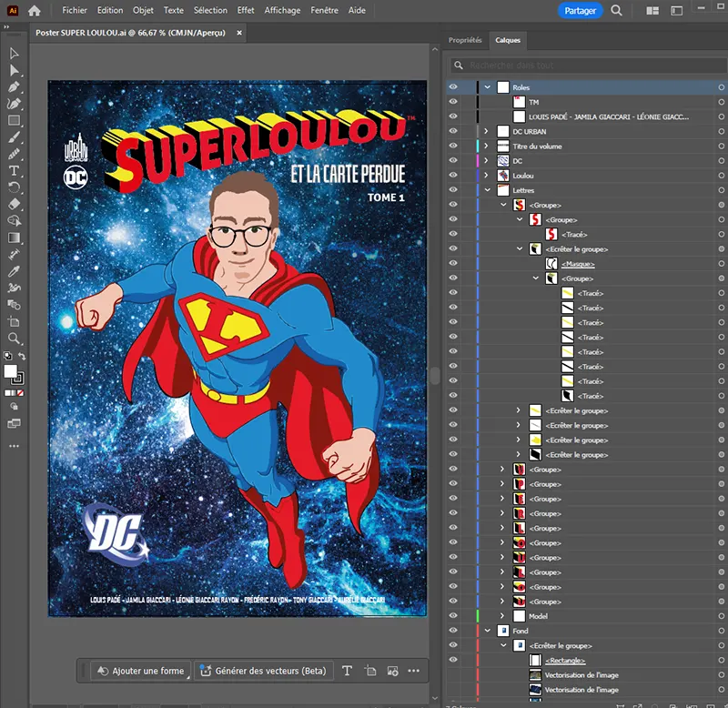Hide the Loulou layer
The width and height of the screenshot is (728, 708).
pos(453,175)
